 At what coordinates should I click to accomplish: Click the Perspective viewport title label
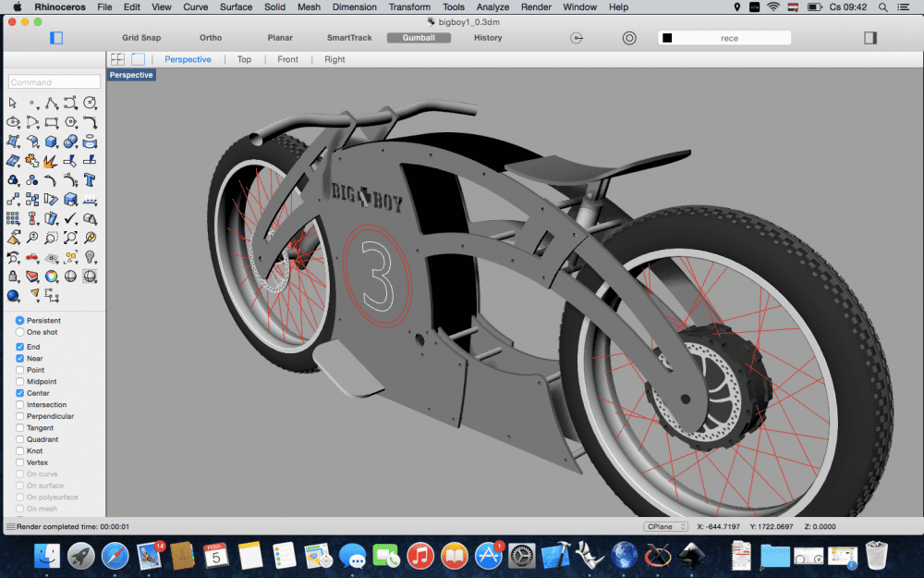click(x=131, y=75)
